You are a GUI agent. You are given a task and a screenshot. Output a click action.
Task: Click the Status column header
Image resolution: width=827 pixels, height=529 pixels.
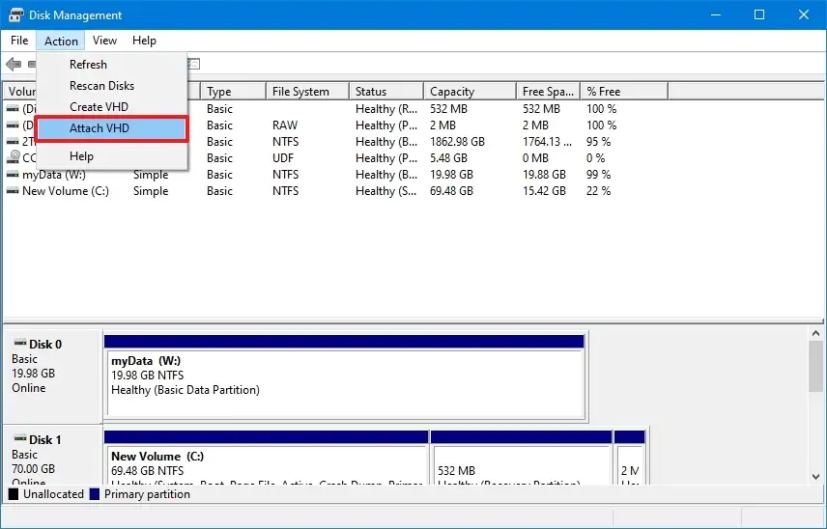[x=385, y=92]
